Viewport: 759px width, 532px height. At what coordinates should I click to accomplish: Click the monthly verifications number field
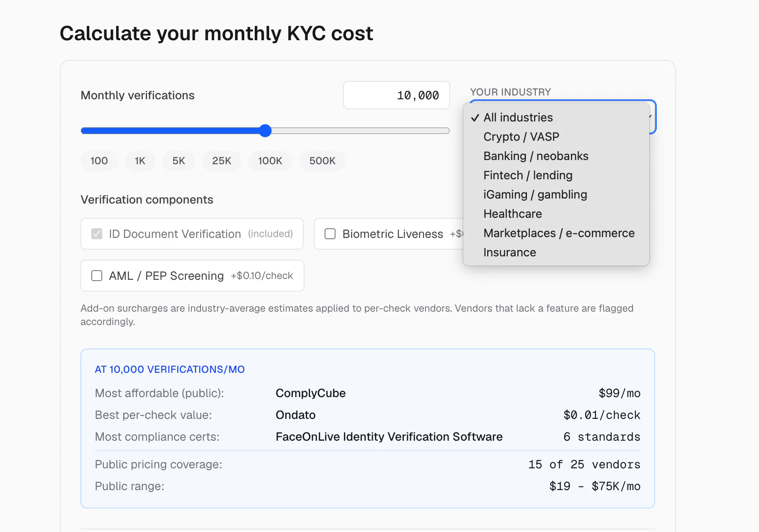pyautogui.click(x=397, y=95)
